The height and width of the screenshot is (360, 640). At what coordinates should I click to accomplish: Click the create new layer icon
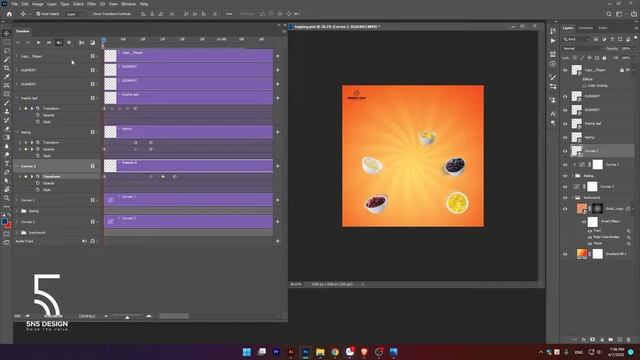point(619,340)
